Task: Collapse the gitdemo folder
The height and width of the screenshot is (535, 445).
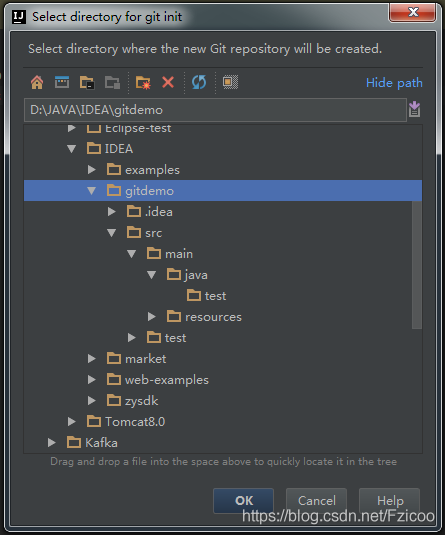Action: click(91, 191)
